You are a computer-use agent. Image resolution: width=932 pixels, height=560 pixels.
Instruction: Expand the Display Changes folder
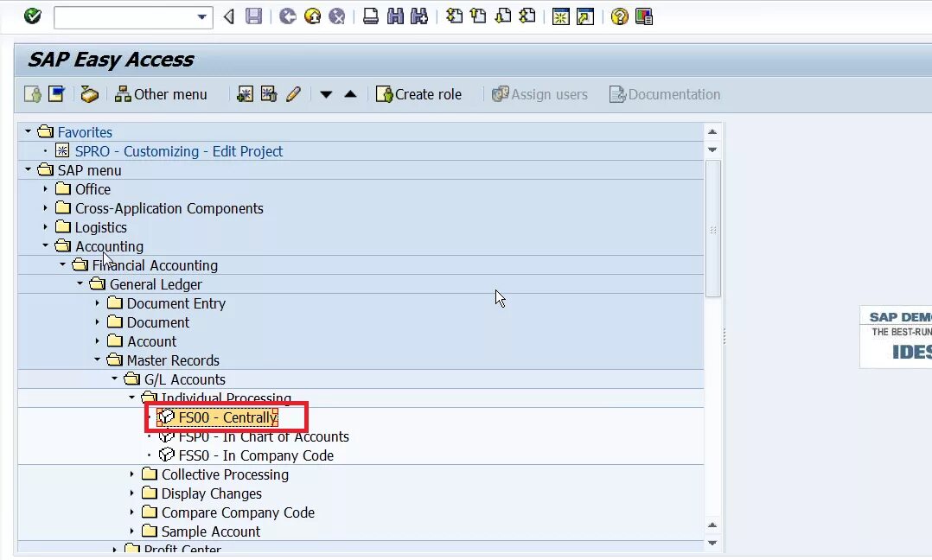[x=131, y=493]
